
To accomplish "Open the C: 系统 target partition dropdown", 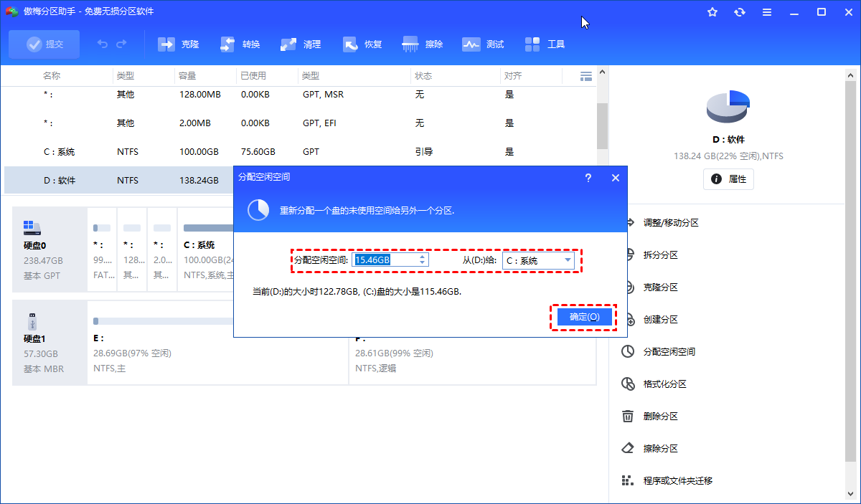I will [538, 260].
